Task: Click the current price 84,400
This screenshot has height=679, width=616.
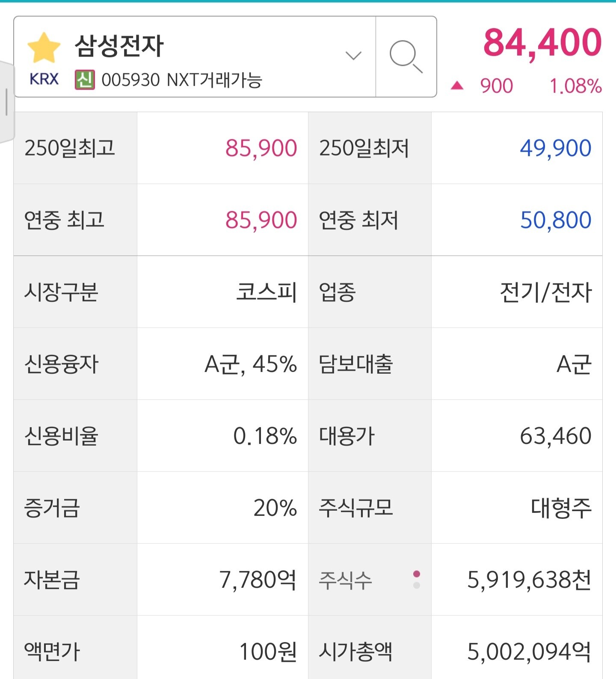Action: pos(542,43)
